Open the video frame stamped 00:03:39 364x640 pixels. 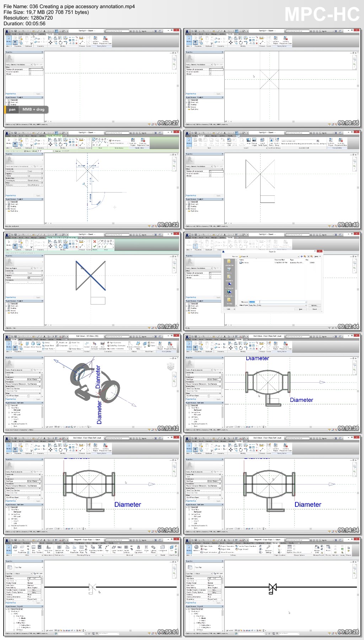(x=273, y=383)
